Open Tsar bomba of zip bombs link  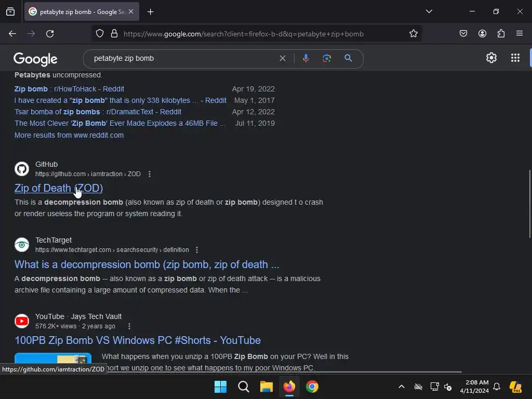[98, 112]
